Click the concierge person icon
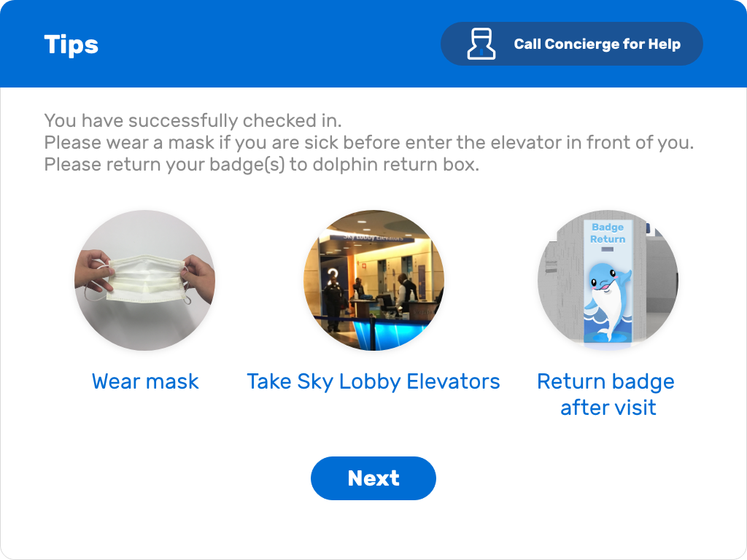The height and width of the screenshot is (560, 747). [481, 44]
